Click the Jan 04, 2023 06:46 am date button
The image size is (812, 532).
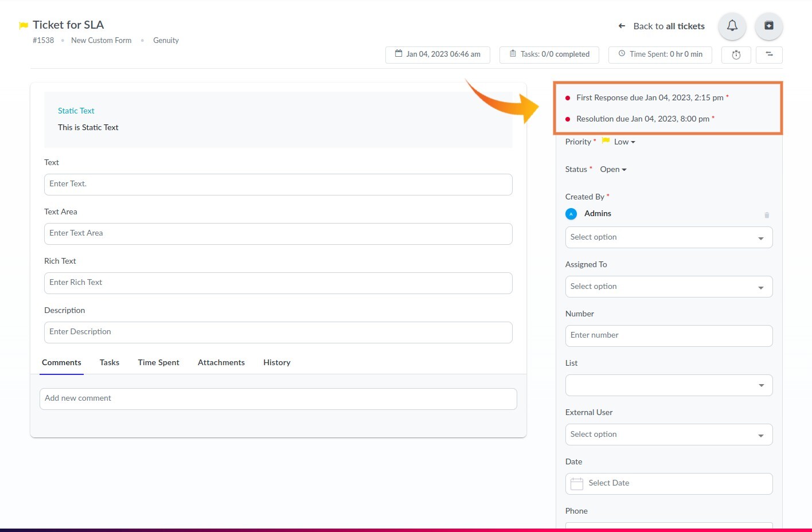pos(438,54)
